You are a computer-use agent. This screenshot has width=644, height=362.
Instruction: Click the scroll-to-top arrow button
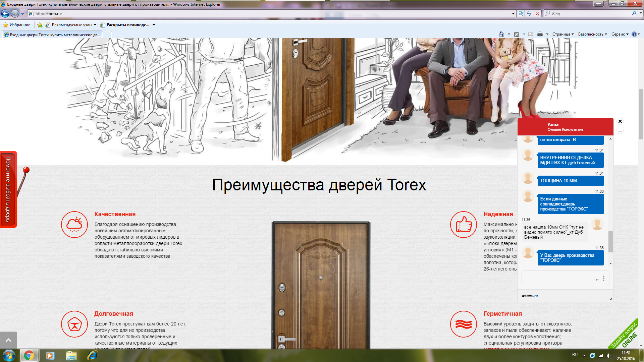click(8, 340)
